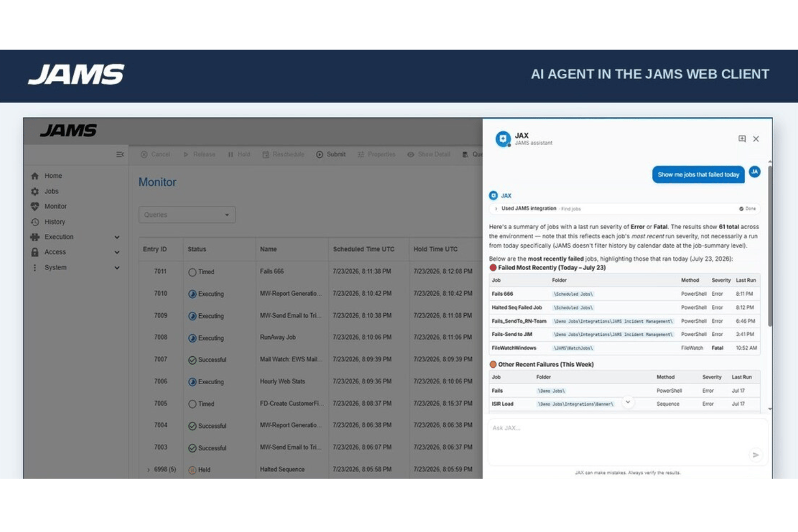The width and height of the screenshot is (798, 532).
Task: Expand the Execution sidebar section
Action: [117, 237]
